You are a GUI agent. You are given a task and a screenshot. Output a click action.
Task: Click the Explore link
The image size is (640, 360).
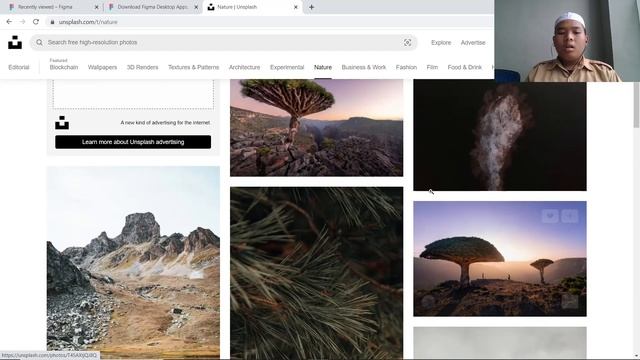(x=441, y=42)
